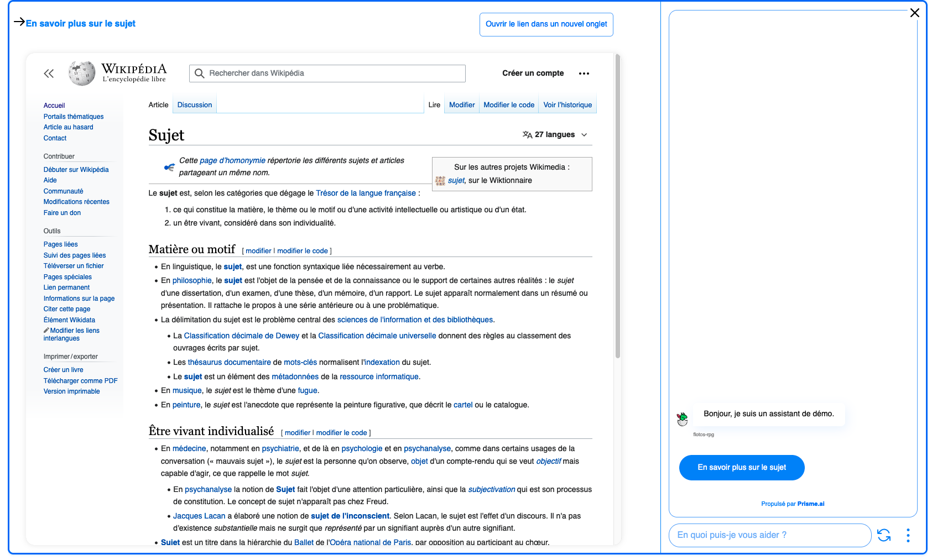Collapse the Wikipedia sidebar with the double chevron

[49, 74]
